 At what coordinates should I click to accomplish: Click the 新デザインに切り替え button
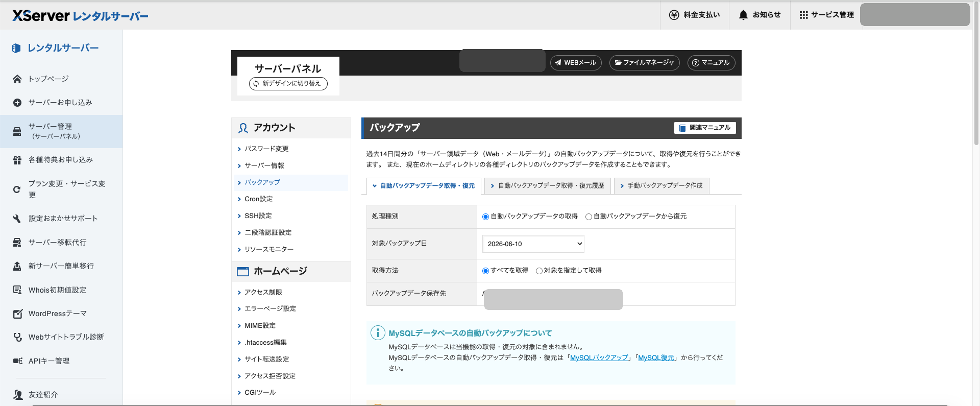[x=288, y=83]
